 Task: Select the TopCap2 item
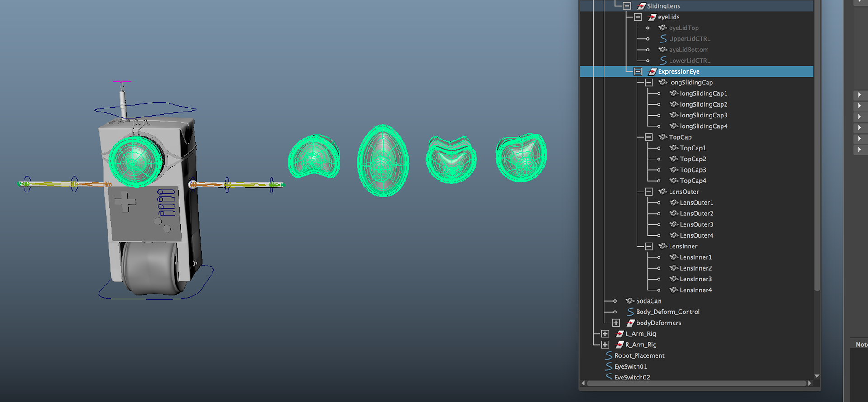tap(693, 159)
